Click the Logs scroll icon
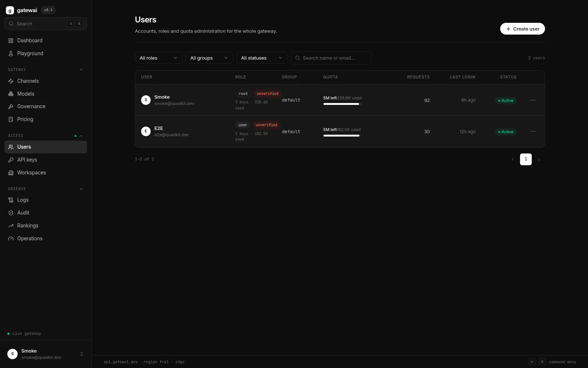 click(x=11, y=200)
